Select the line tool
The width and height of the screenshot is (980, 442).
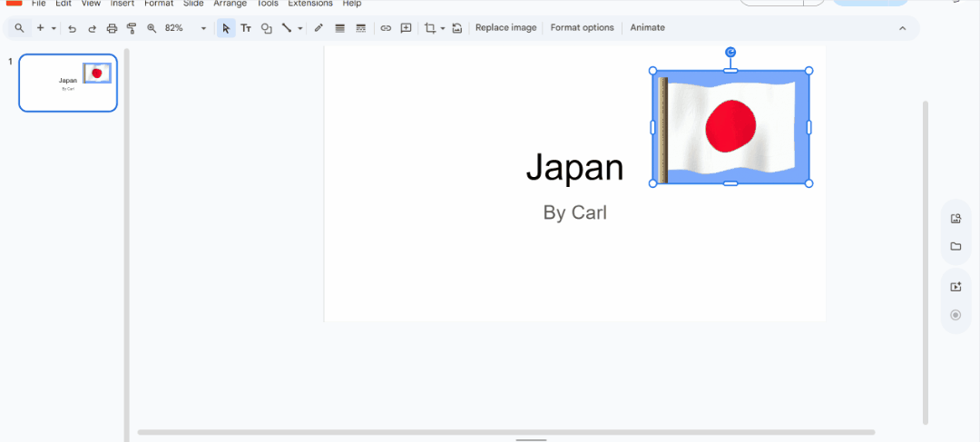pyautogui.click(x=286, y=28)
